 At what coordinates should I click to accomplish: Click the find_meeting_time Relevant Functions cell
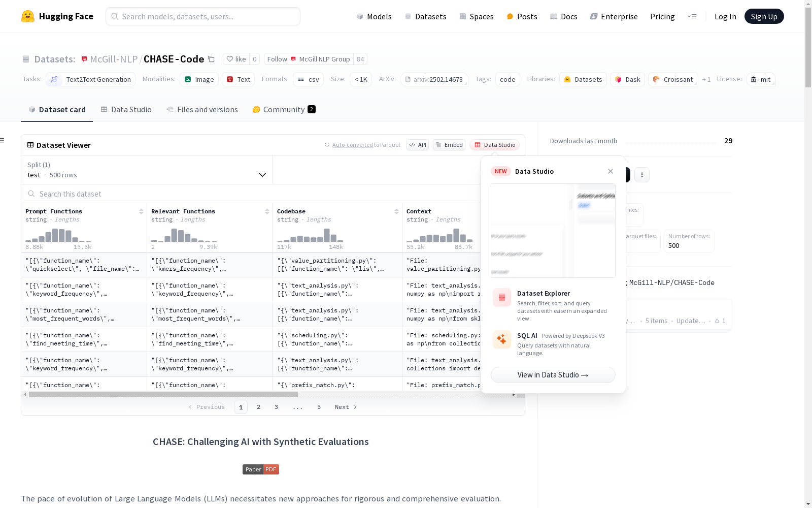(210, 339)
